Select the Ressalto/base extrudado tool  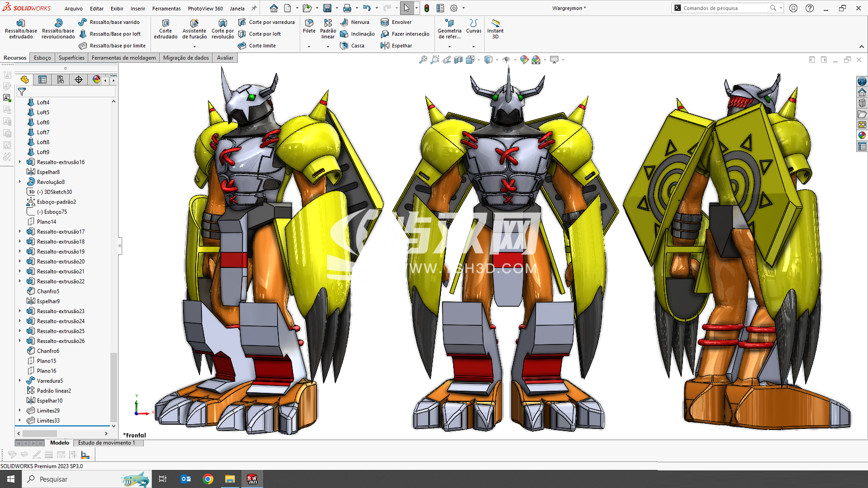tap(21, 29)
